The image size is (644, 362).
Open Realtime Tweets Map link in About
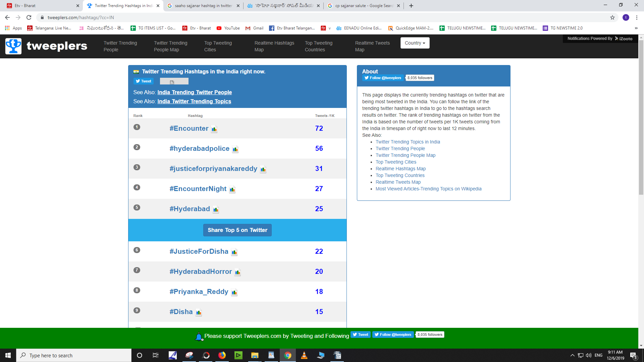coord(398,182)
